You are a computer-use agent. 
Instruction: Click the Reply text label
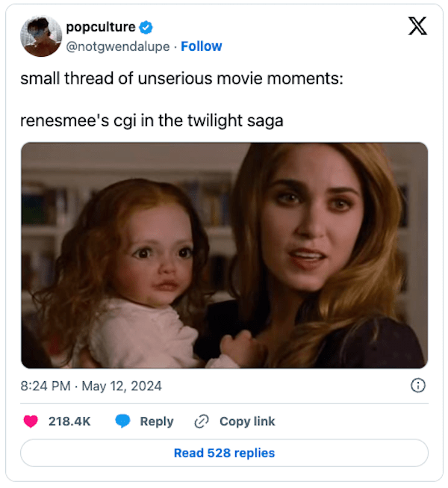click(157, 421)
